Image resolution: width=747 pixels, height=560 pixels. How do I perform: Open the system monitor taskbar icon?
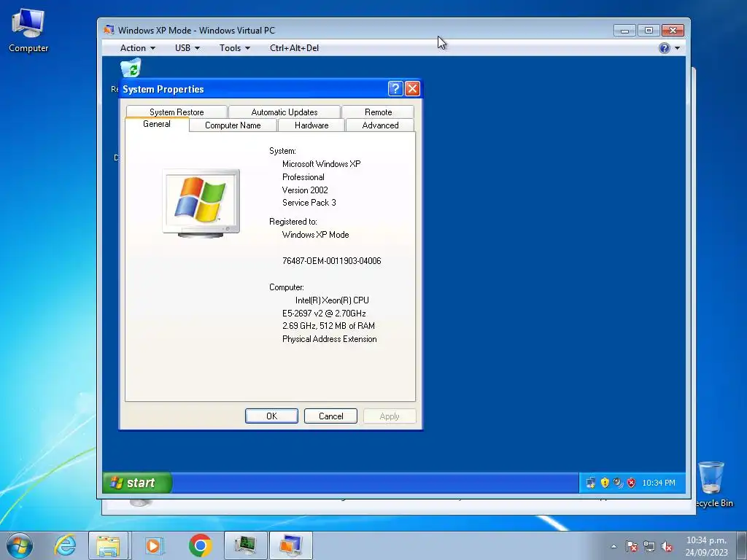[245, 545]
